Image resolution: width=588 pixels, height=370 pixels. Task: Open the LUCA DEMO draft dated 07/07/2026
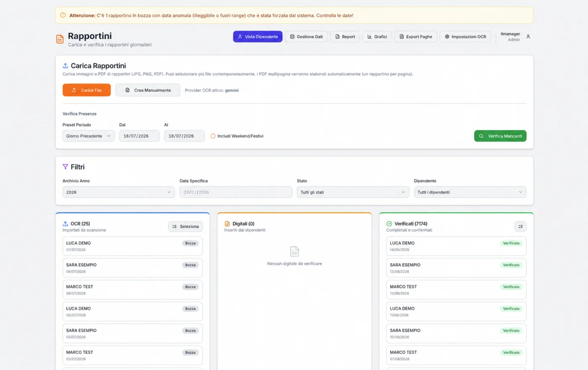(132, 246)
